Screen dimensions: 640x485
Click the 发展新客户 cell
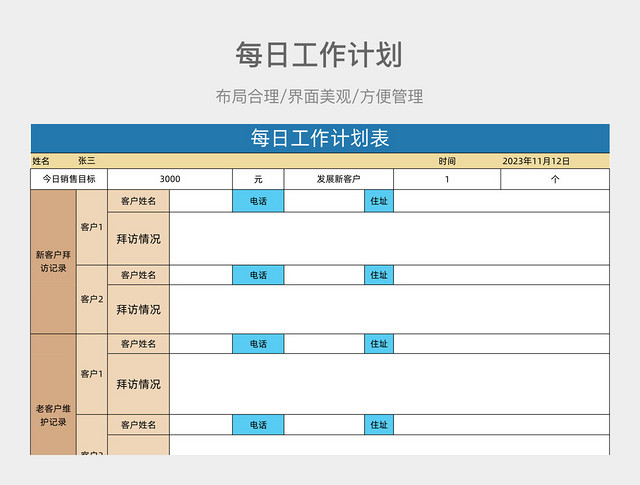click(338, 179)
